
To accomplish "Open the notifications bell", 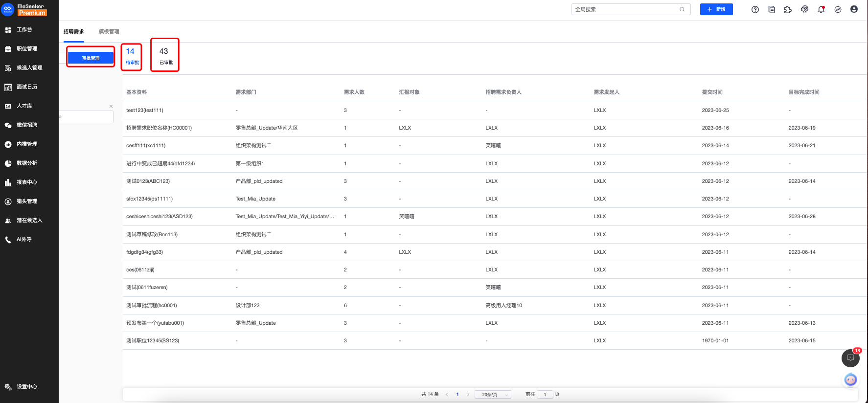I will click(x=821, y=9).
